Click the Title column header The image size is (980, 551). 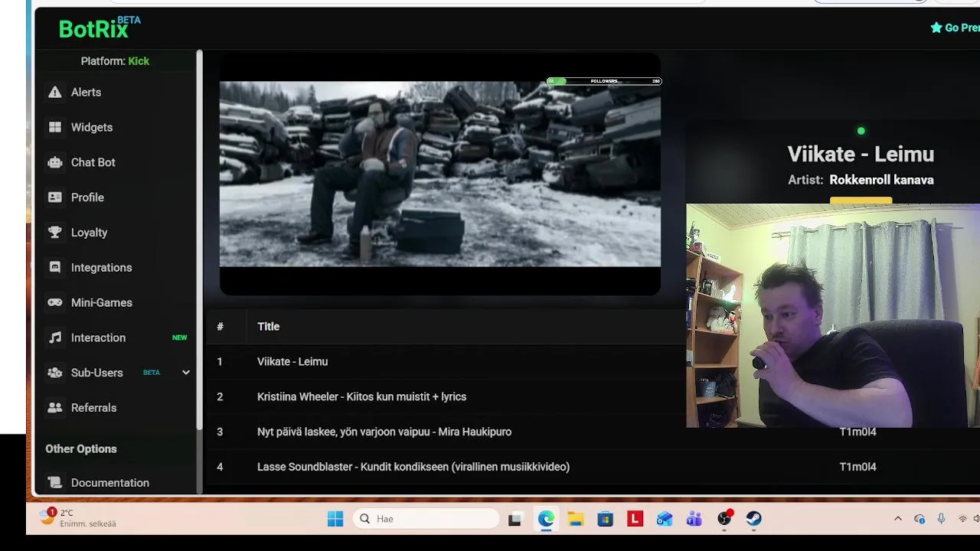pos(268,326)
